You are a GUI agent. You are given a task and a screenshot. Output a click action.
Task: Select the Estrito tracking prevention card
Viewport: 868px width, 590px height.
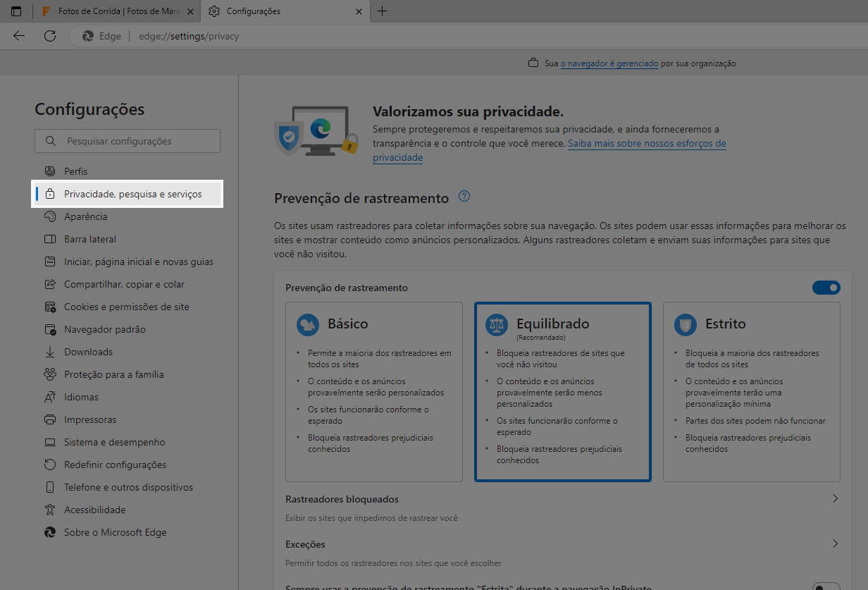click(x=752, y=392)
